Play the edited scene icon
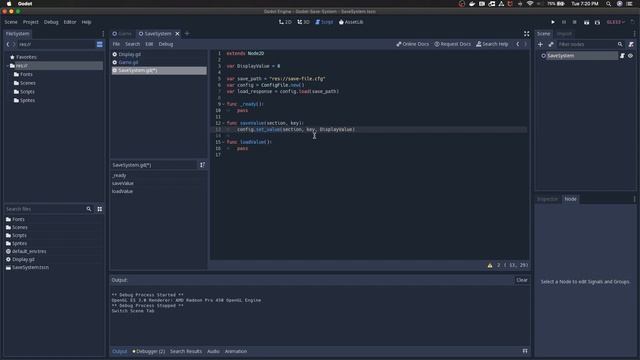 (x=587, y=22)
